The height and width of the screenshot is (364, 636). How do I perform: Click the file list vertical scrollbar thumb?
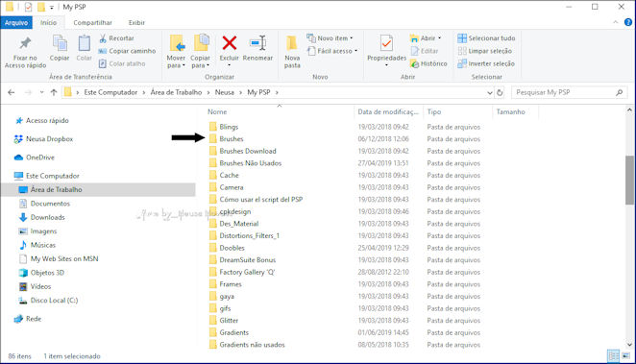(629, 180)
